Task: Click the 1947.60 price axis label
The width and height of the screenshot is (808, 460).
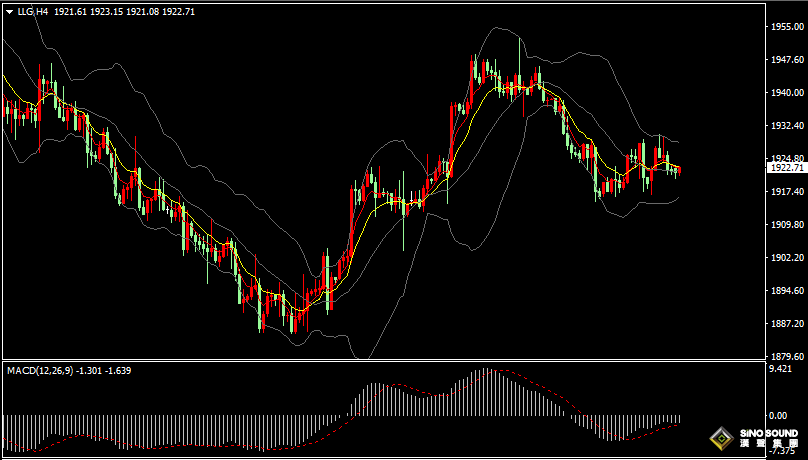Action: tap(785, 60)
